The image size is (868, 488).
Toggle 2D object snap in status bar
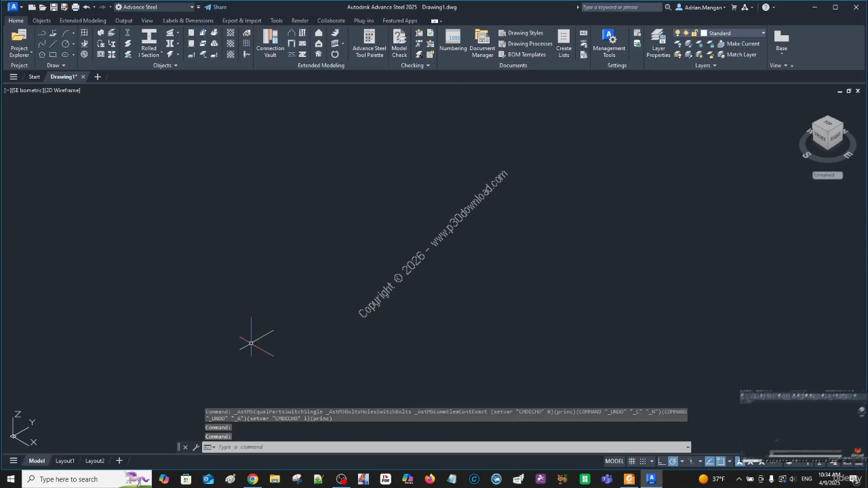(720, 462)
